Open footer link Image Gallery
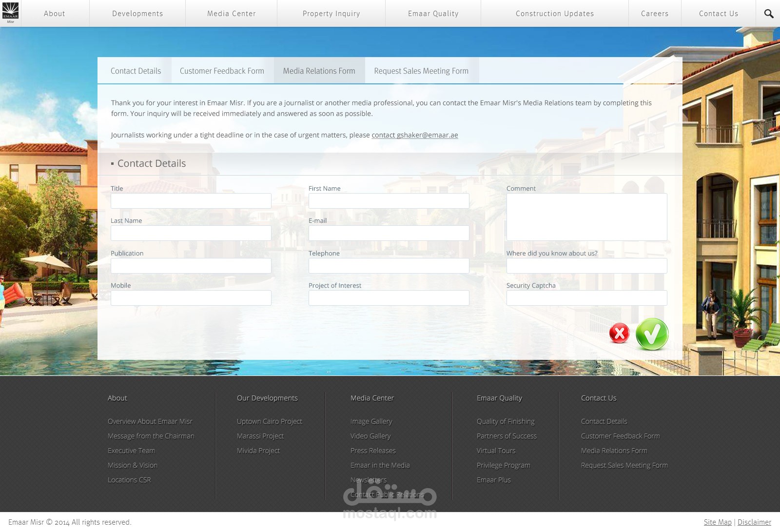 371,421
